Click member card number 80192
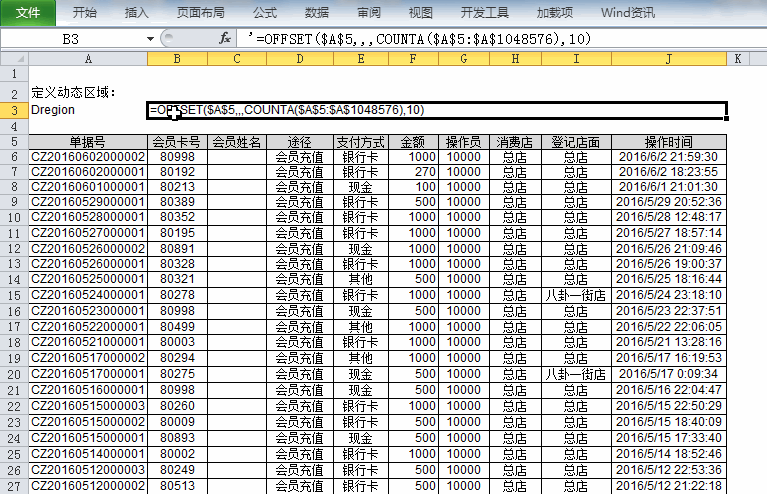The height and width of the screenshot is (494, 767). tap(177, 172)
